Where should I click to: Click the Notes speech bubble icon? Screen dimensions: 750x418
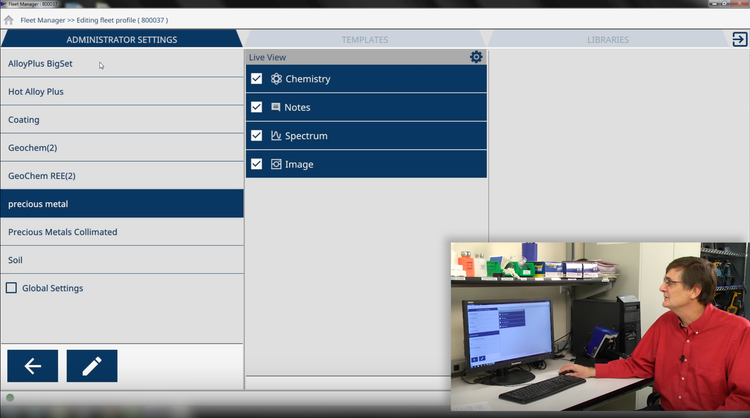coord(276,107)
